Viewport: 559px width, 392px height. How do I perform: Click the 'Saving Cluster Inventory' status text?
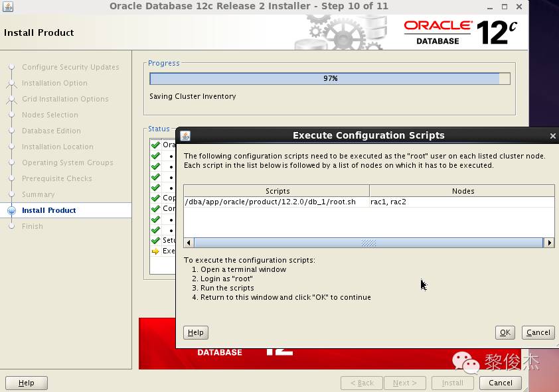pyautogui.click(x=193, y=96)
